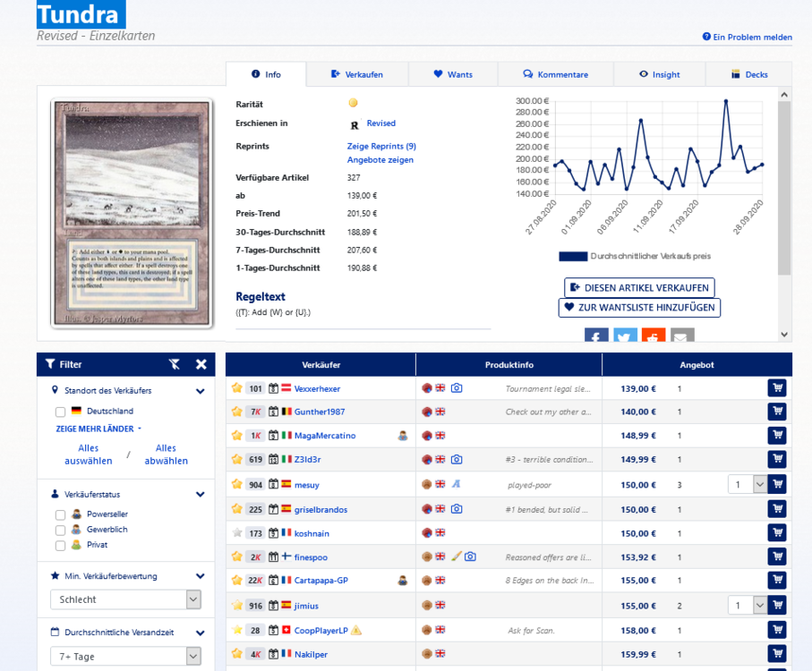Click the camera icon in Z3ld3r's row
The height and width of the screenshot is (671, 812).
[457, 459]
